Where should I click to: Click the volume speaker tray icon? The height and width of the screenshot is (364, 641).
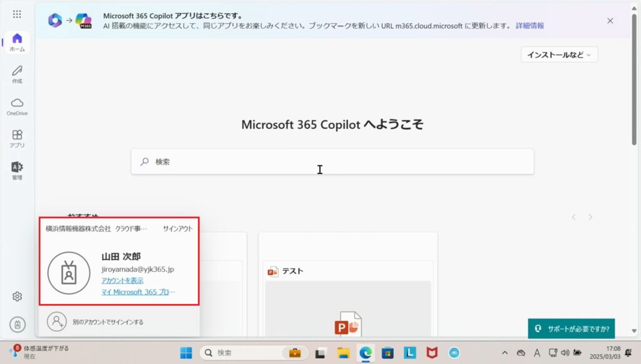point(565,353)
